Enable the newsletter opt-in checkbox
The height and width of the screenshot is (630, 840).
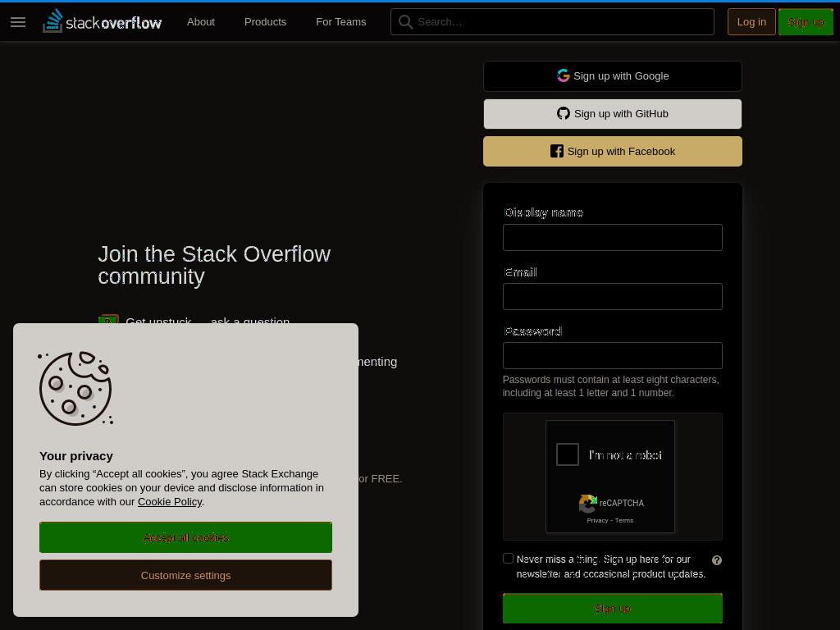click(x=508, y=558)
